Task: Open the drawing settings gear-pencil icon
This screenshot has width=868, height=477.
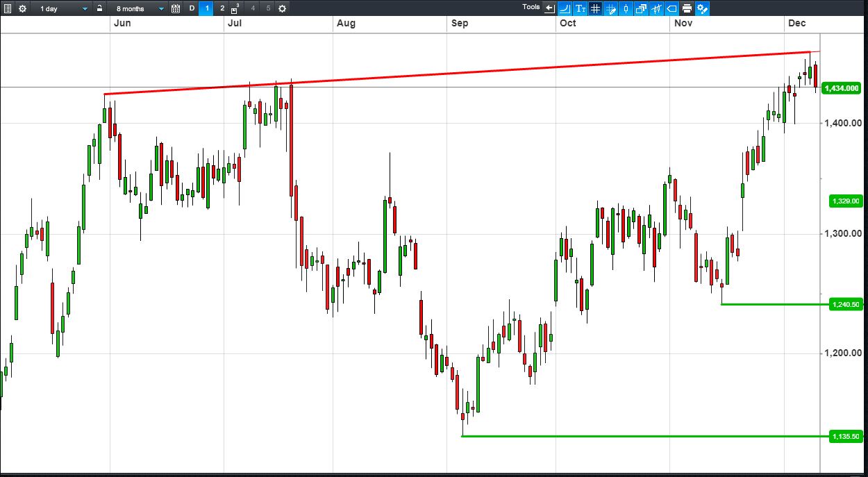Action: point(702,8)
